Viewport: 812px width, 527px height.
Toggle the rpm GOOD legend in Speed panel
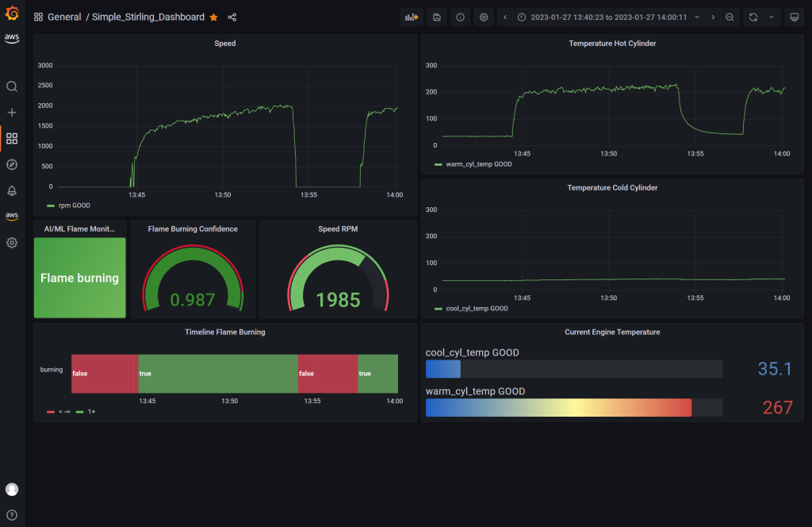(x=75, y=205)
